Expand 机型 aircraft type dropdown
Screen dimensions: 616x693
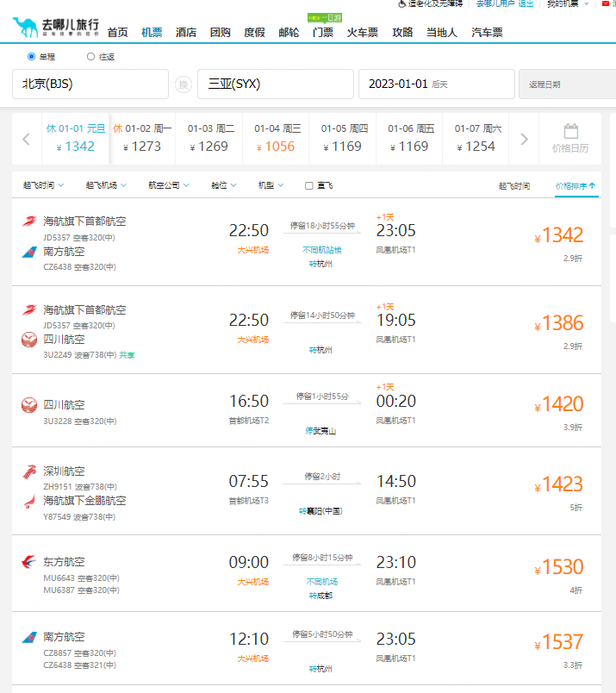[271, 185]
